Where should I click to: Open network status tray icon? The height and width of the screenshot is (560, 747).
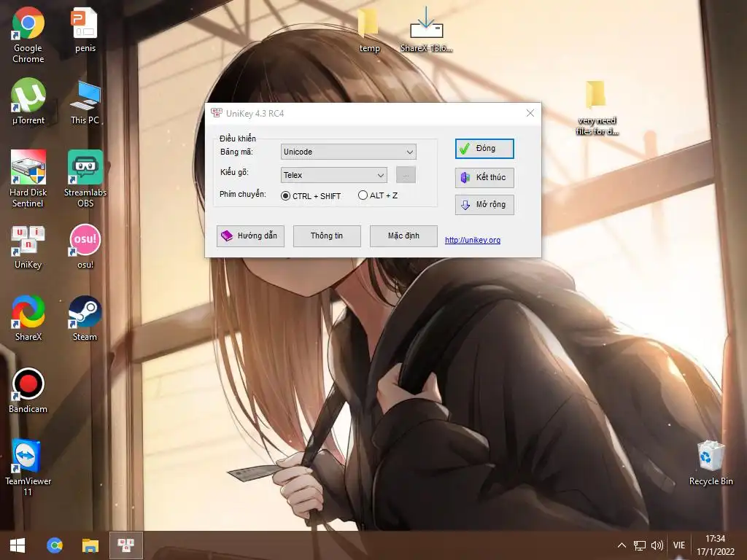[x=639, y=545]
